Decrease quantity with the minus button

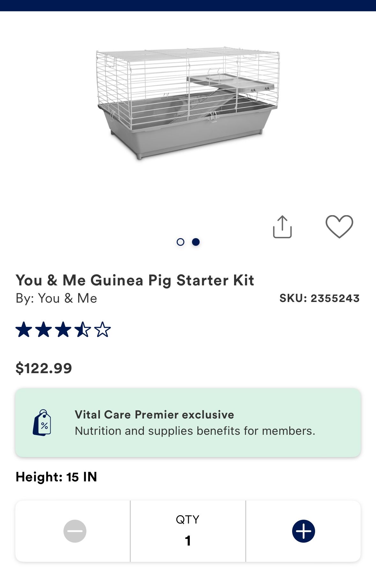[x=75, y=531]
